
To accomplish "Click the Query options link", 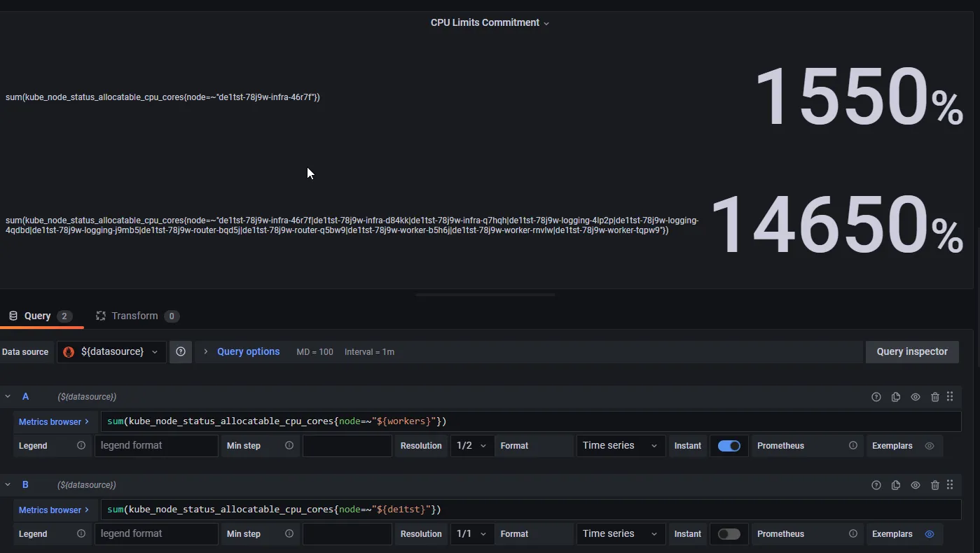I will pos(248,351).
